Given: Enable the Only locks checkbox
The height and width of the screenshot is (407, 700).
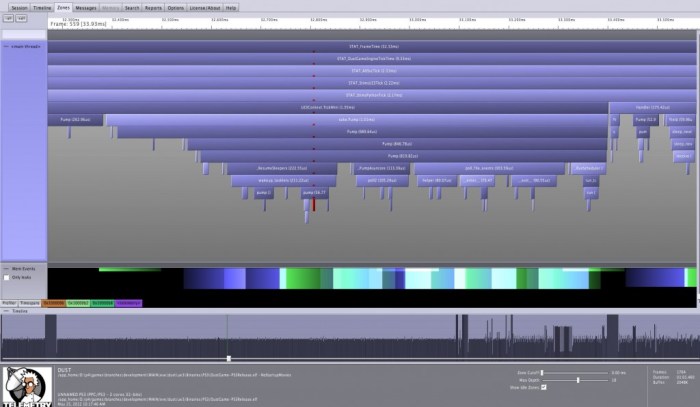Looking at the screenshot, I should [x=8, y=278].
